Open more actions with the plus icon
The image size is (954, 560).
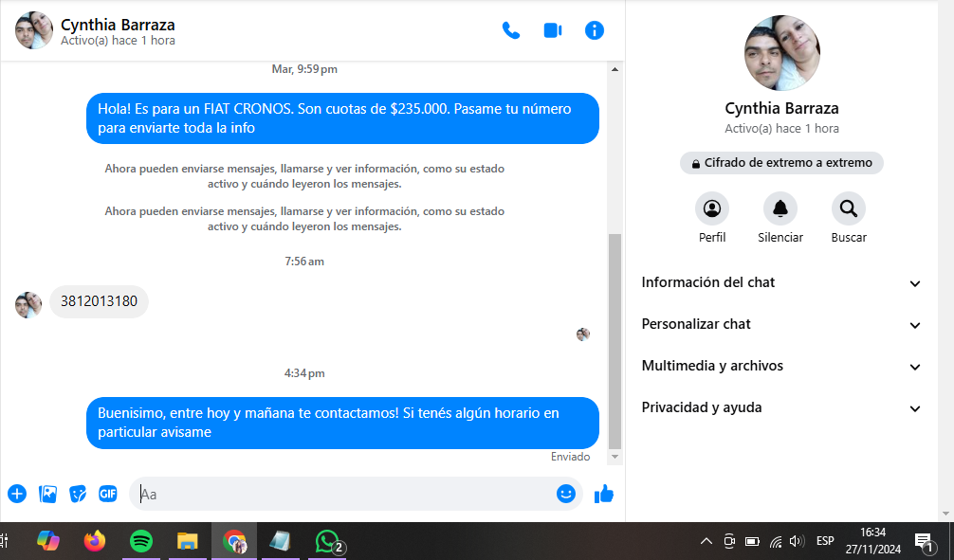click(x=17, y=494)
